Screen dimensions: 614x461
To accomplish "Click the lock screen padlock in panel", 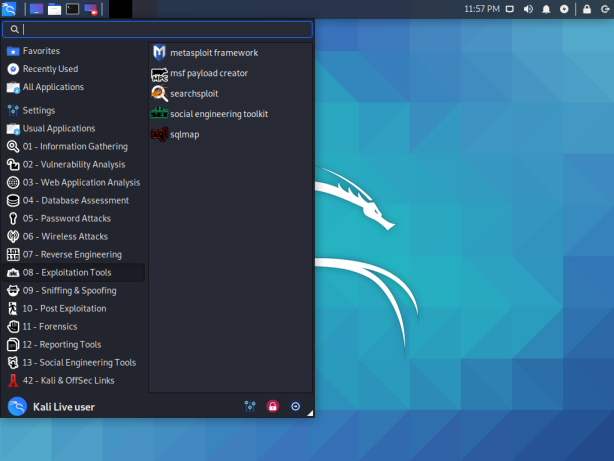I will point(587,9).
